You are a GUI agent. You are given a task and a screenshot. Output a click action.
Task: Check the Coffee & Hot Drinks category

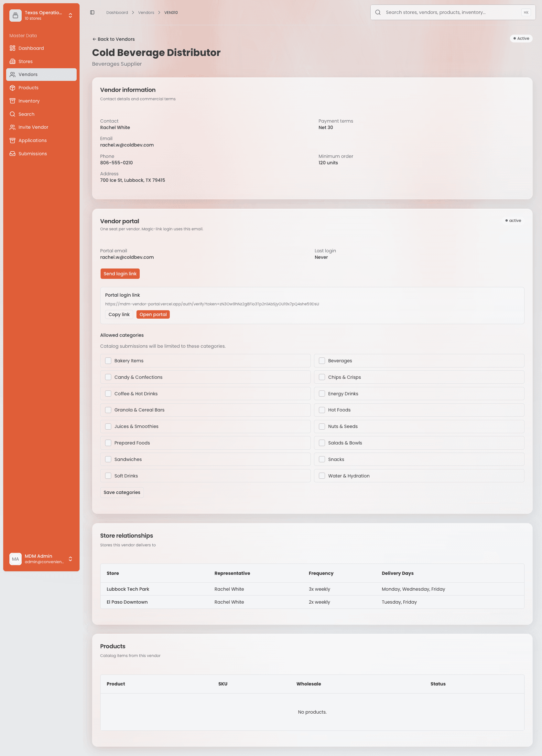tap(108, 394)
